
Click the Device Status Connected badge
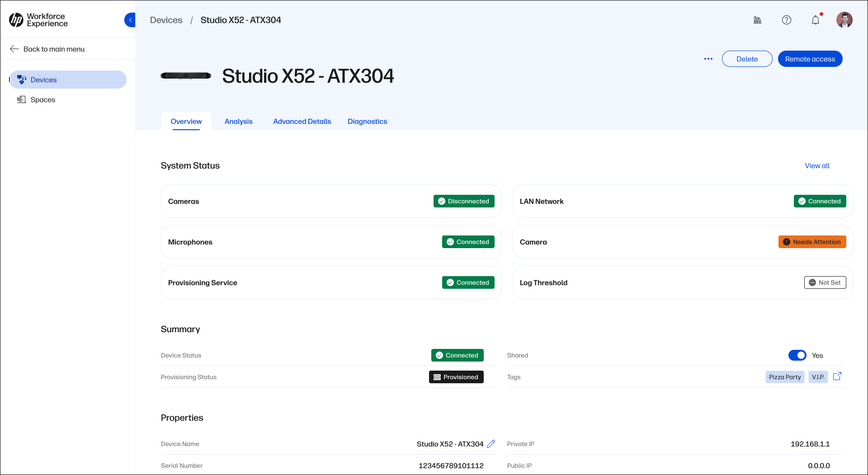[458, 355]
